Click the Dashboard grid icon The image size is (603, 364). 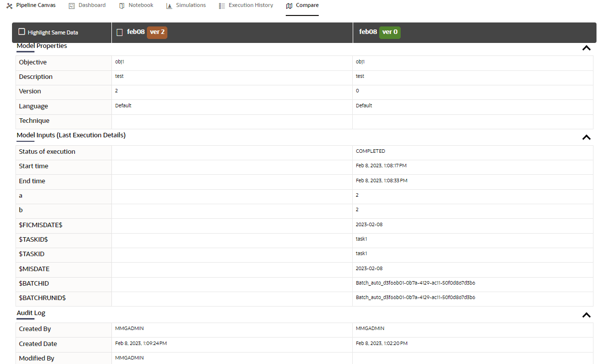(x=70, y=5)
